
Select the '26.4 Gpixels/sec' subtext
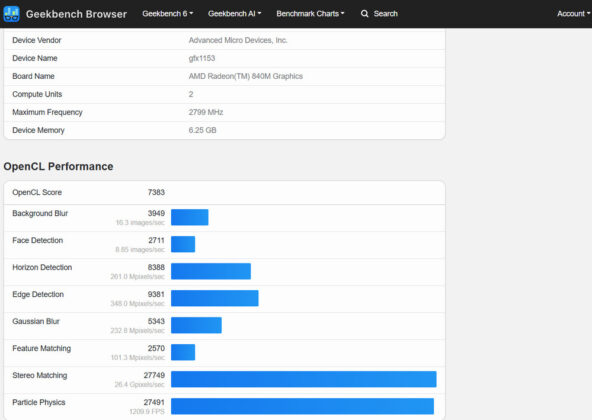pos(140,384)
